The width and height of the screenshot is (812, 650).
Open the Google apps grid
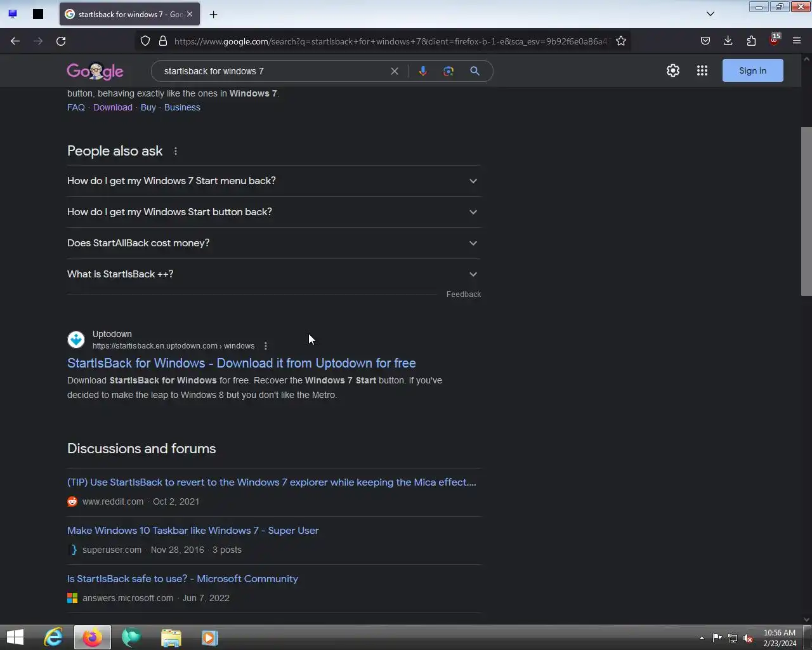click(x=702, y=71)
